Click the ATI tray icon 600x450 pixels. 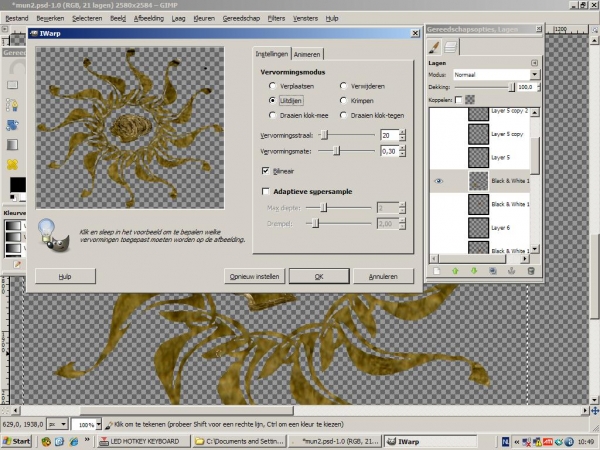[x=548, y=442]
